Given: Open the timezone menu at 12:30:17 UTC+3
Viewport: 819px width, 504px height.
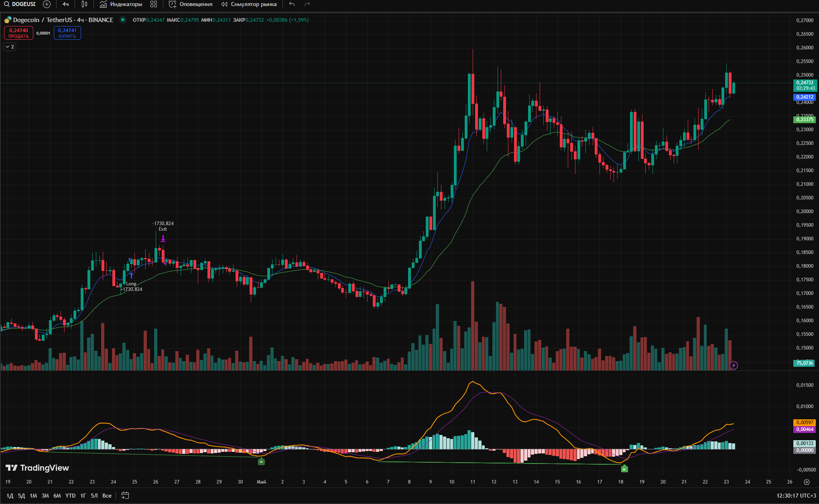Looking at the screenshot, I should (x=796, y=496).
